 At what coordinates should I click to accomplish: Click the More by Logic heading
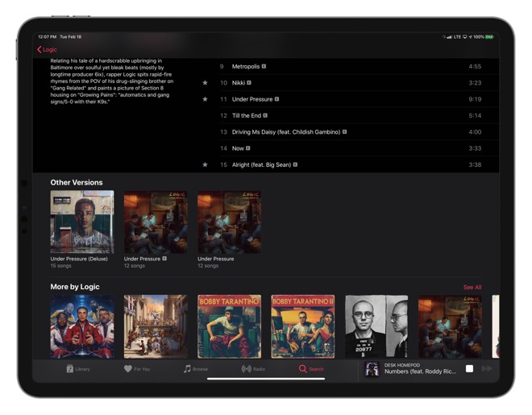75,287
